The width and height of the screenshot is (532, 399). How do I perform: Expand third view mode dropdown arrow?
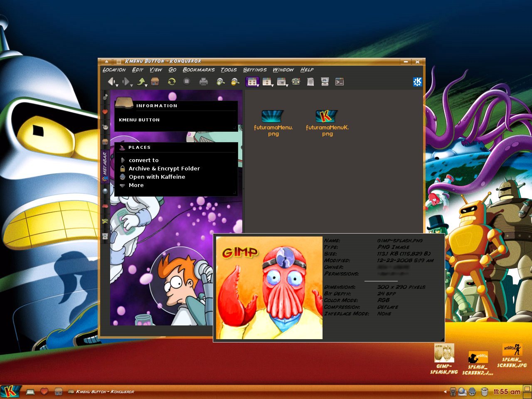tap(287, 85)
